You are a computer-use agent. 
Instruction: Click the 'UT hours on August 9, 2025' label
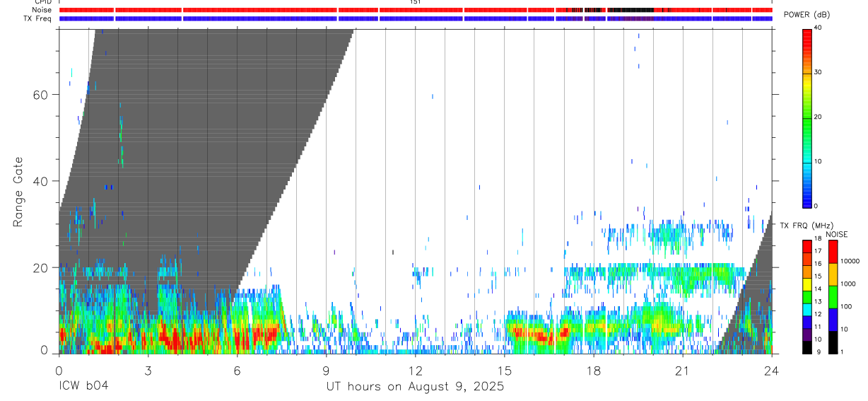pos(415,387)
